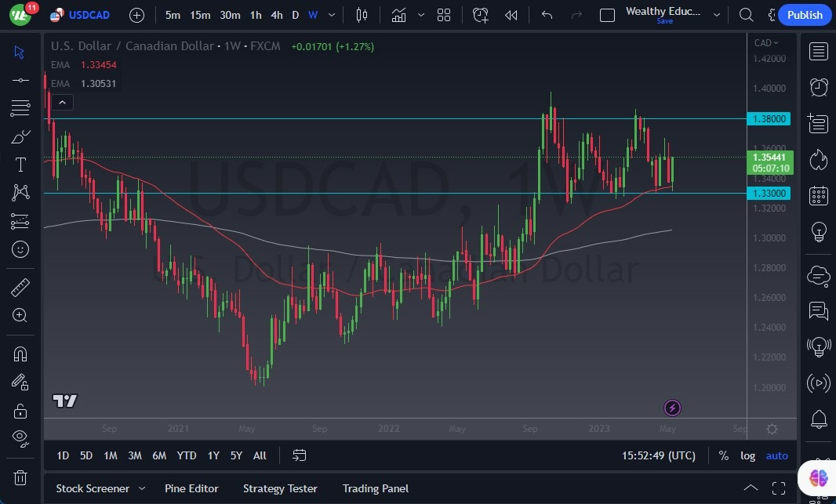Open the Watchlist panel
Image resolution: width=836 pixels, height=504 pixels.
tap(818, 51)
